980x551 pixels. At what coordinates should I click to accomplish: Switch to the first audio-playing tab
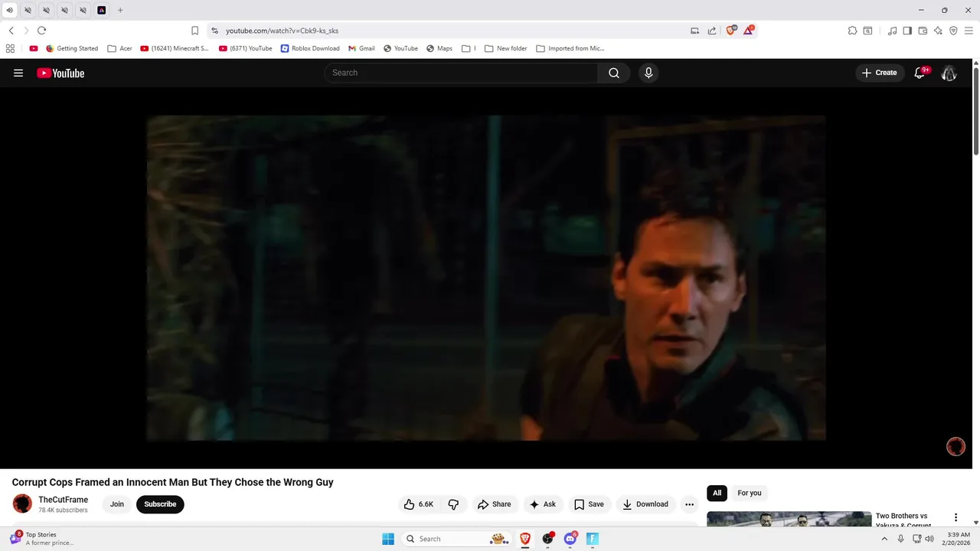9,10
